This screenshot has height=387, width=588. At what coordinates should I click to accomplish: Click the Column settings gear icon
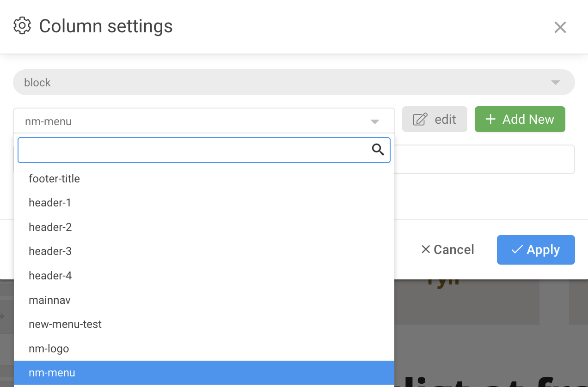click(x=22, y=26)
